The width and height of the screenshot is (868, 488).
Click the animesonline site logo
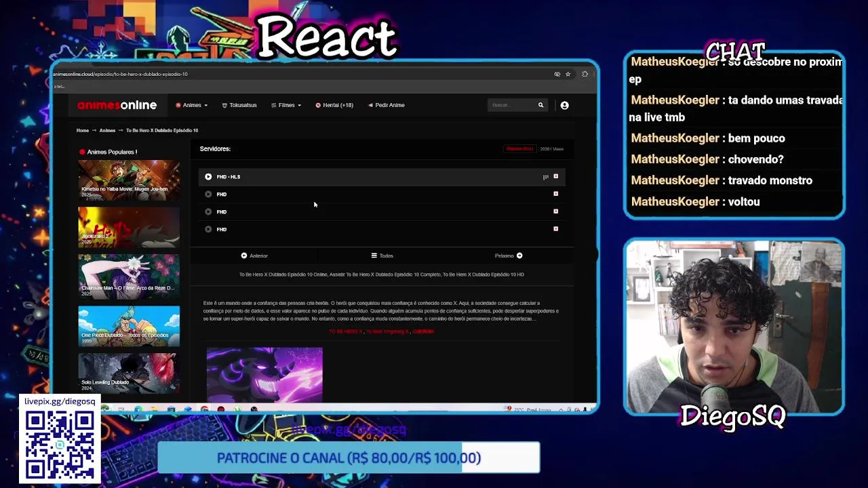pos(117,105)
